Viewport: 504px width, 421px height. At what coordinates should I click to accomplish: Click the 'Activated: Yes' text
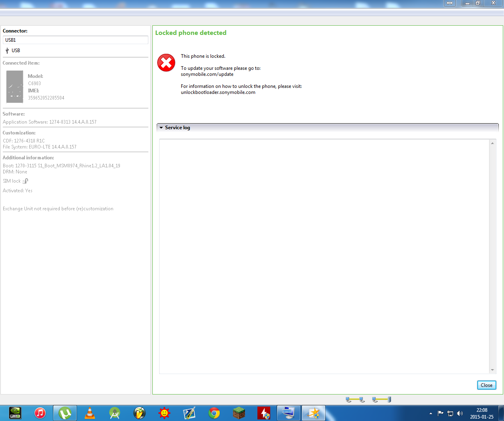18,191
